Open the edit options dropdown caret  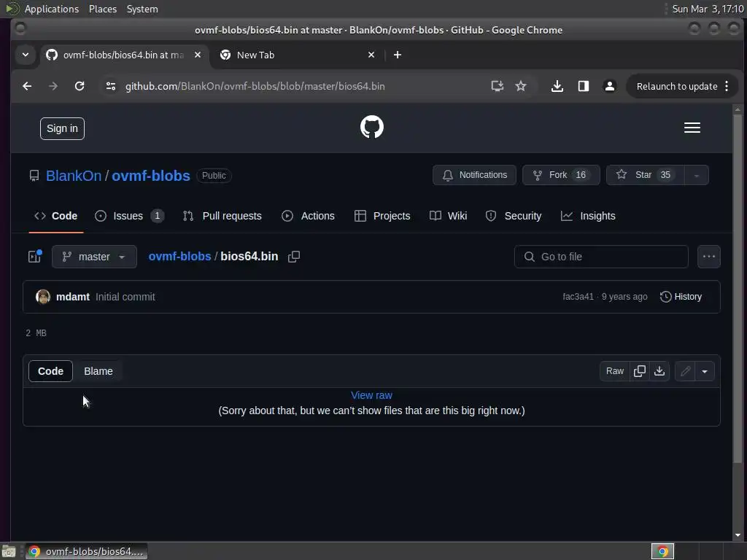pos(705,371)
